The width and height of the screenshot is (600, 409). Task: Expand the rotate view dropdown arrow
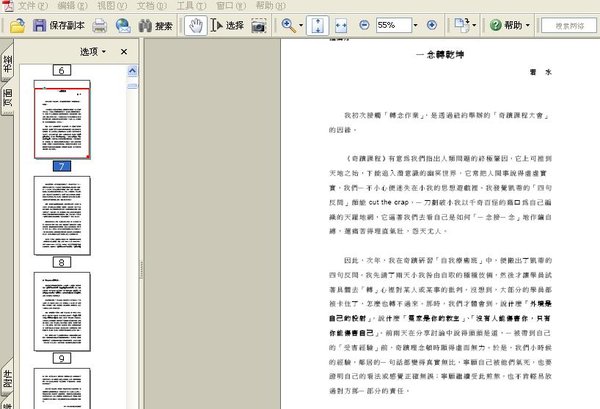(x=474, y=25)
